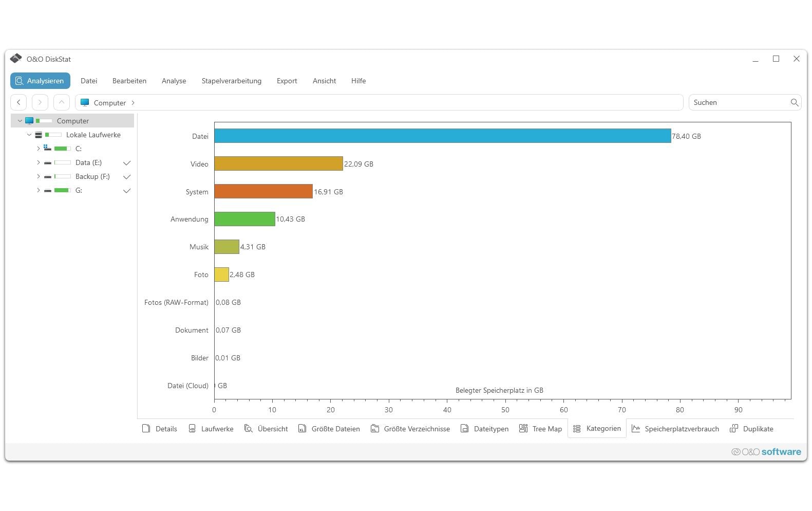Click the search magnifier icon
This screenshot has width=812, height=511.
(795, 102)
